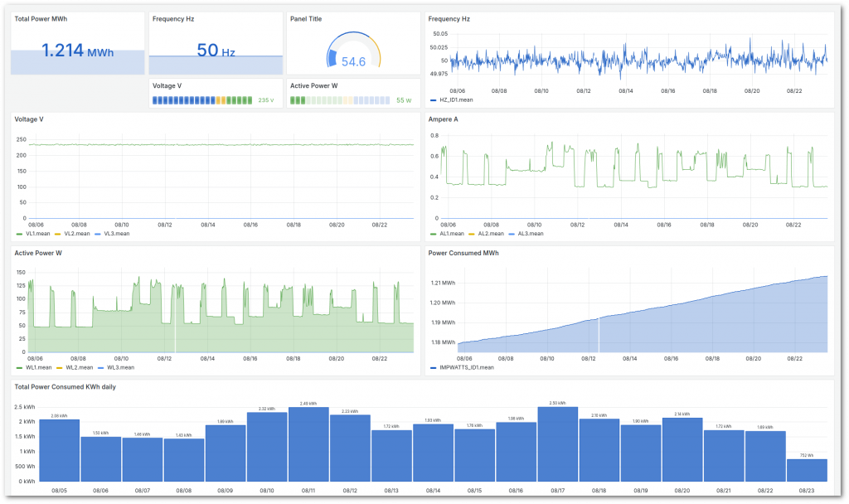Toggle the VL1.mean series in Voltage legend
The image size is (849, 504).
pyautogui.click(x=38, y=234)
